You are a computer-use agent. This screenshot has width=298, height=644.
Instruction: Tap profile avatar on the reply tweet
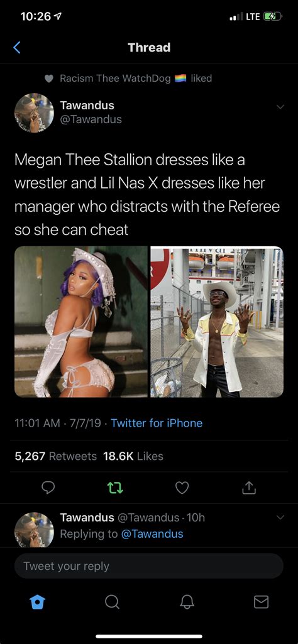tap(34, 530)
